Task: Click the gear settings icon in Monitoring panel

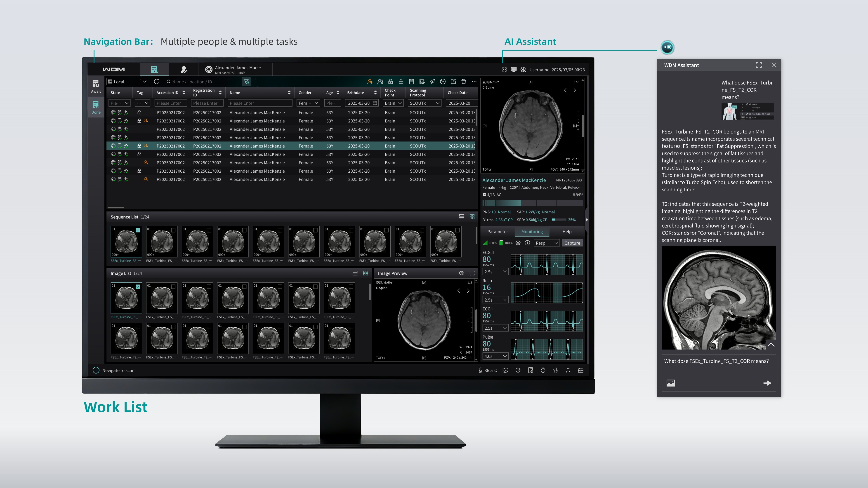Action: tap(518, 243)
